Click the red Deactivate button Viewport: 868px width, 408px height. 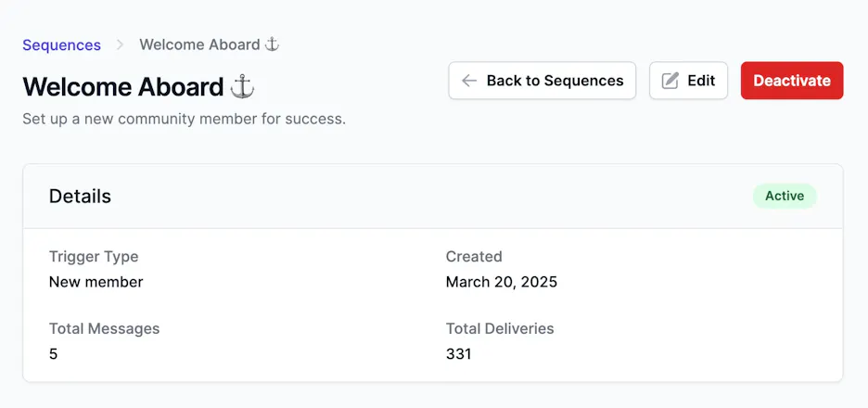point(792,81)
